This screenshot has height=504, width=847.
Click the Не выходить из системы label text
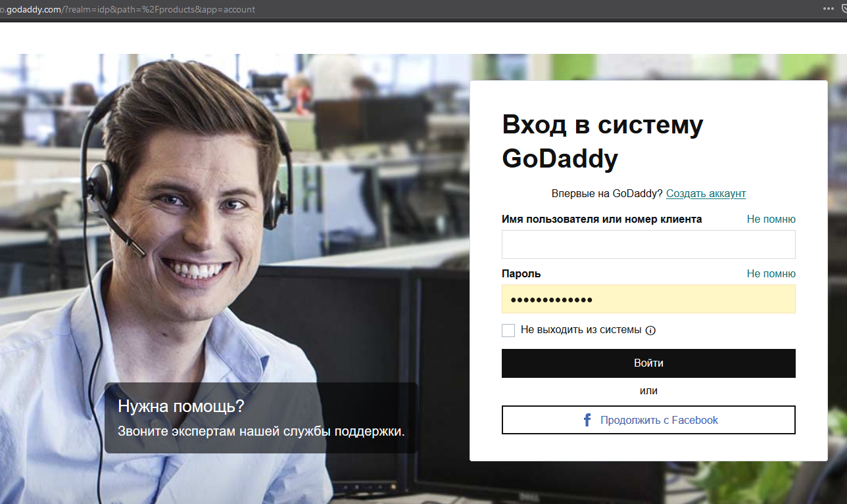click(x=581, y=330)
